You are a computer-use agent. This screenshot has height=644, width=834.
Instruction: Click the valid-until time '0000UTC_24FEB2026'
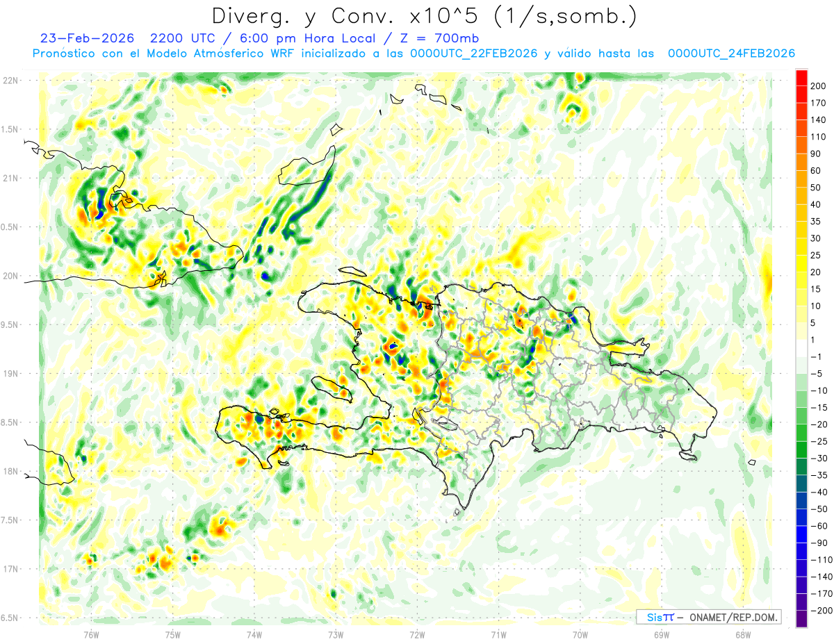point(731,53)
